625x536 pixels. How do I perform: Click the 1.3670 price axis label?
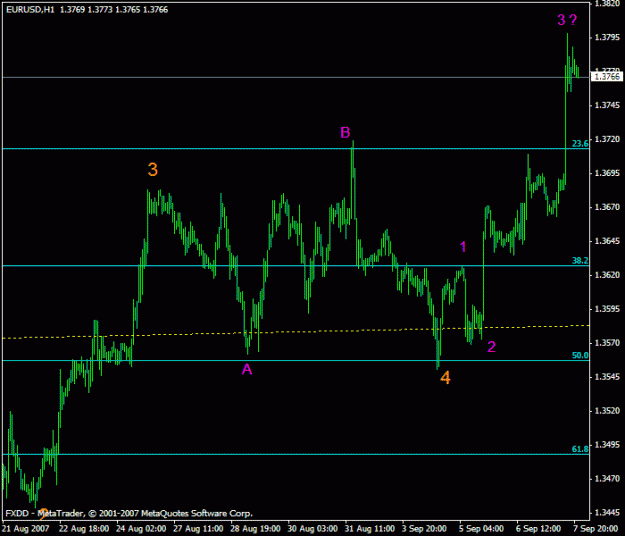click(x=607, y=207)
